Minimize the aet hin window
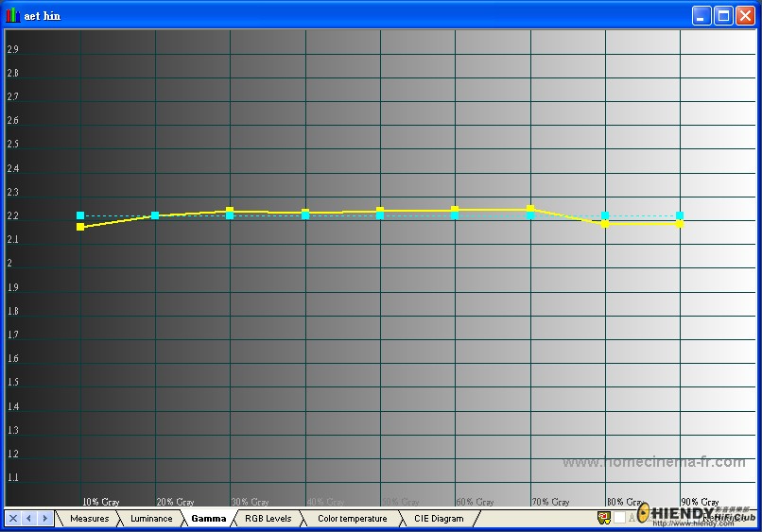The width and height of the screenshot is (762, 532). 701,16
